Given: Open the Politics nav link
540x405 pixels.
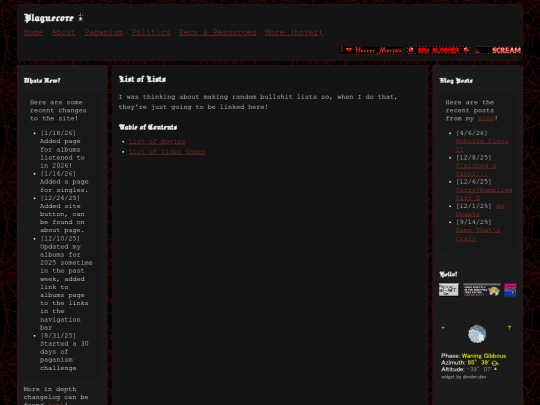Looking at the screenshot, I should (x=151, y=32).
